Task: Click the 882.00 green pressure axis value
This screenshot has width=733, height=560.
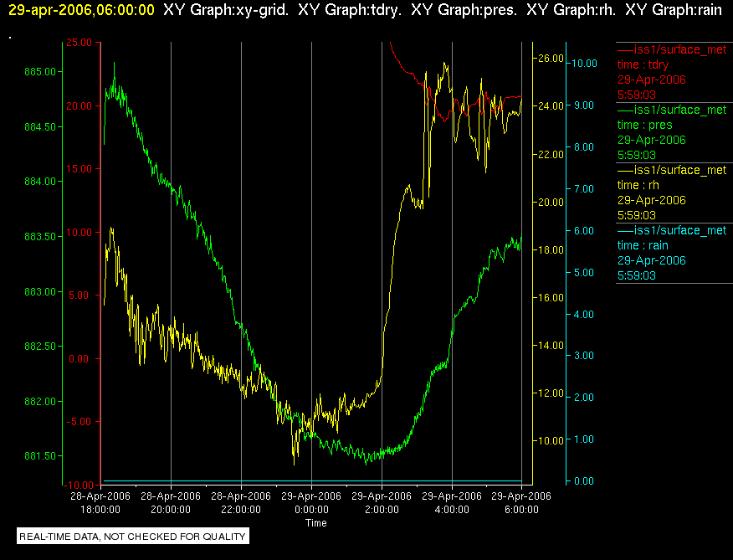Action: point(40,402)
